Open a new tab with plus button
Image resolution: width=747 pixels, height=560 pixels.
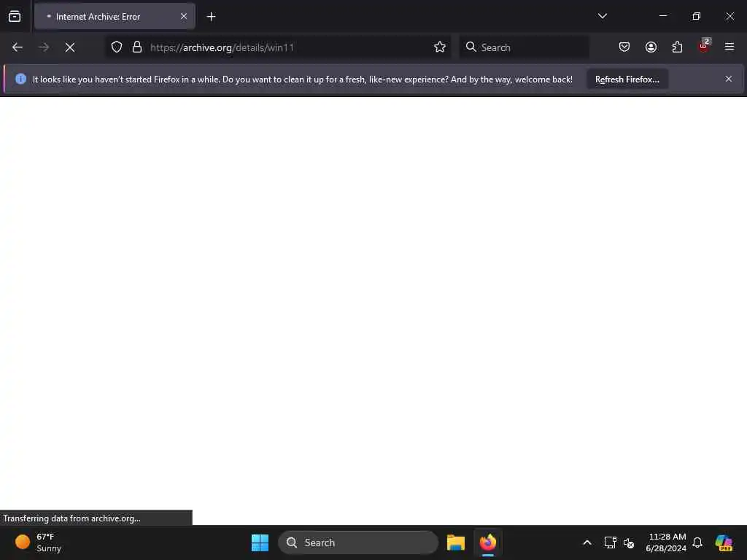coord(211,17)
